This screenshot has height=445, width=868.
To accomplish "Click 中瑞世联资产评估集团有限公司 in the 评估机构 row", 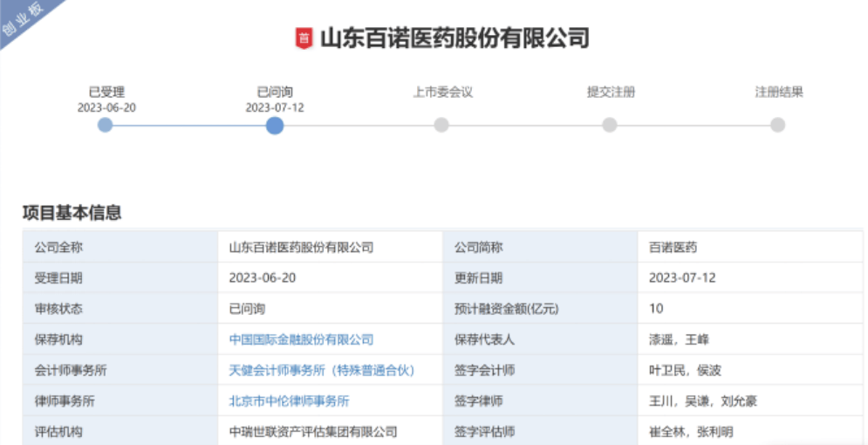I will tap(313, 431).
